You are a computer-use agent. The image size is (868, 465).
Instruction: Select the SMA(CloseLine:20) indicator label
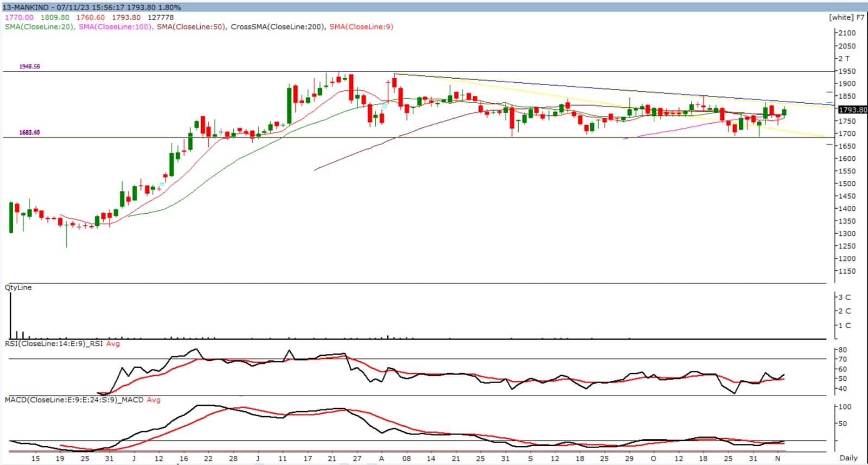click(39, 27)
